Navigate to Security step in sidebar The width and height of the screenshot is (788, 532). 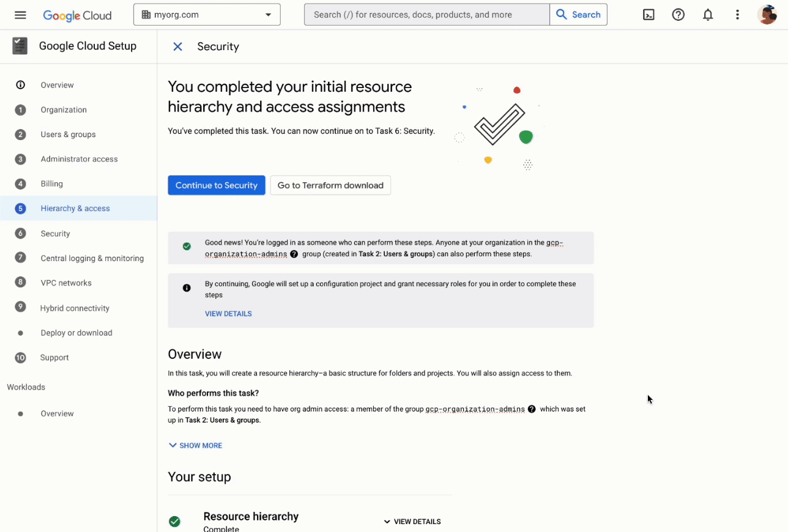click(55, 234)
